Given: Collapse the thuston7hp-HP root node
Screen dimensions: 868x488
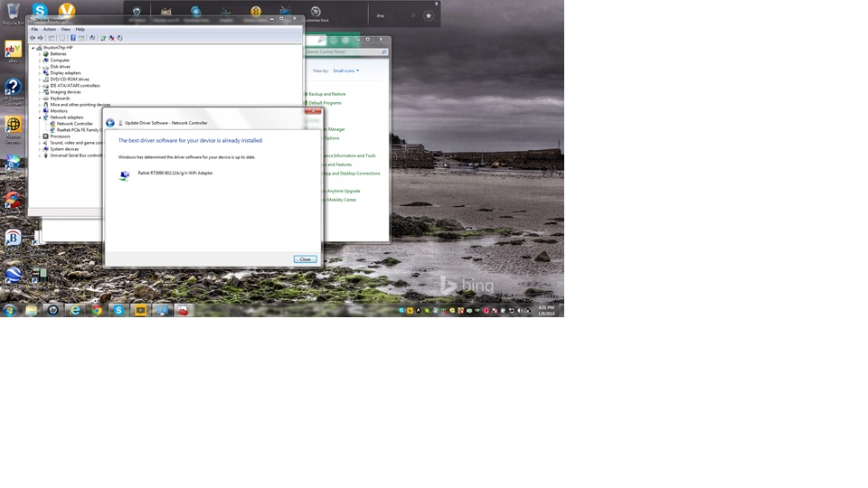Looking at the screenshot, I should click(33, 48).
